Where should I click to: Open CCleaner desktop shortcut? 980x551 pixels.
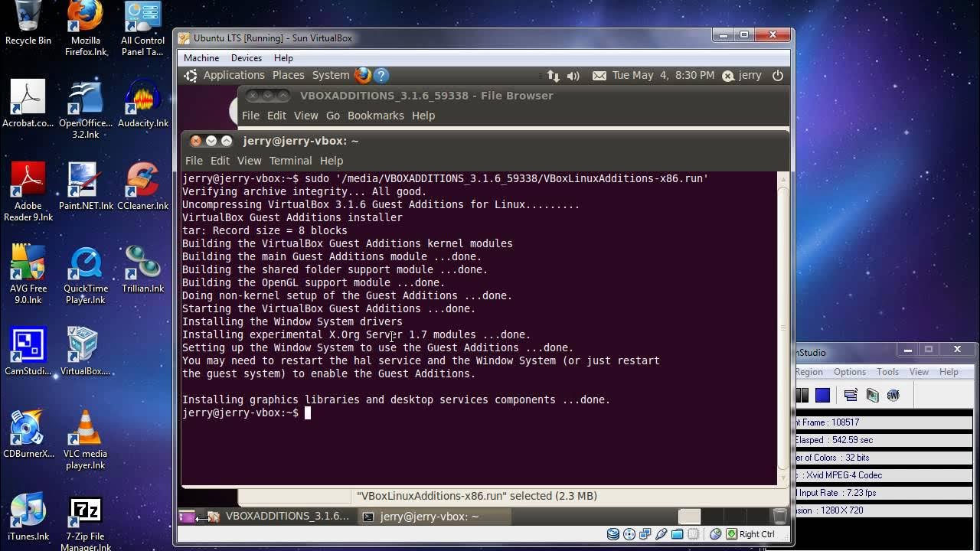click(x=142, y=186)
